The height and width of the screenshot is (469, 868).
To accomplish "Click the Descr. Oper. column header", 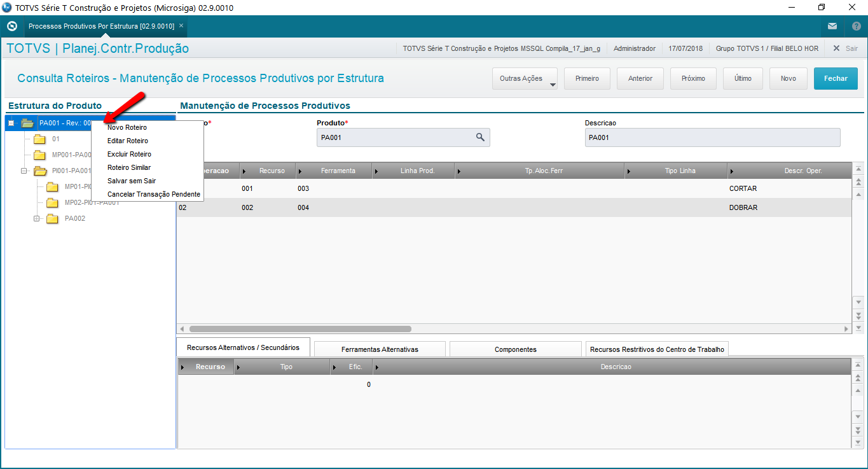I will click(x=790, y=171).
